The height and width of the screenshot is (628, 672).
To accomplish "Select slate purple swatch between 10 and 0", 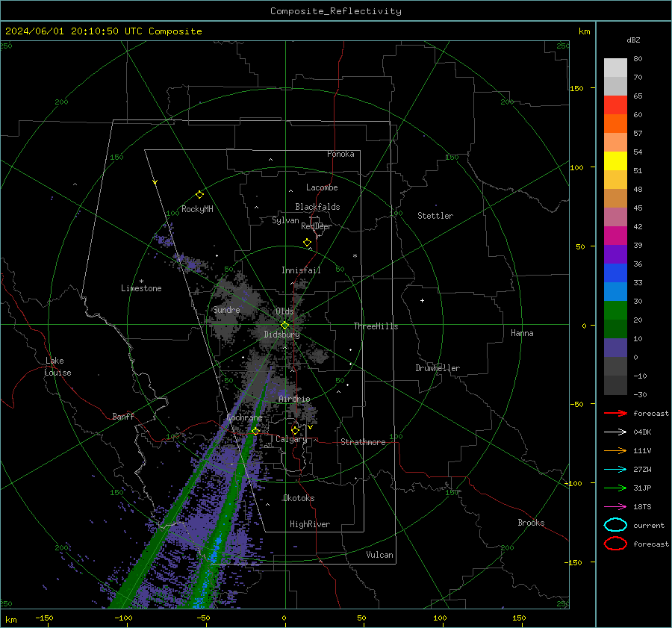I will pos(615,348).
